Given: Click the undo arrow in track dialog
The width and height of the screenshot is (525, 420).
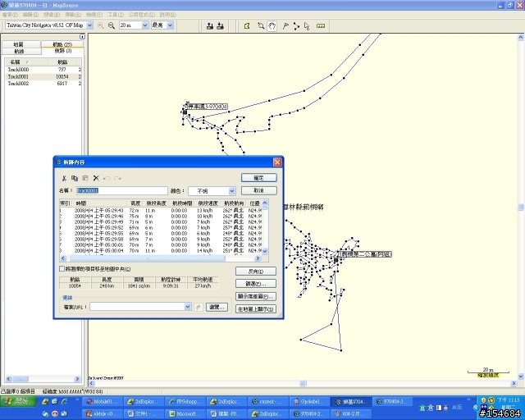Looking at the screenshot, I should [107, 178].
